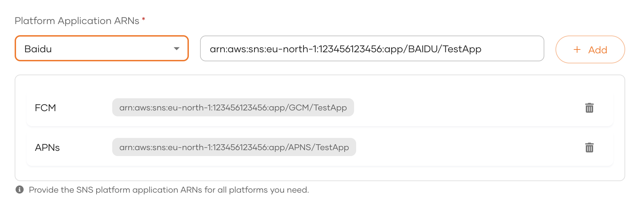Expand the platform list via caret arrow
Image resolution: width=644 pixels, height=209 pixels.
(x=176, y=49)
